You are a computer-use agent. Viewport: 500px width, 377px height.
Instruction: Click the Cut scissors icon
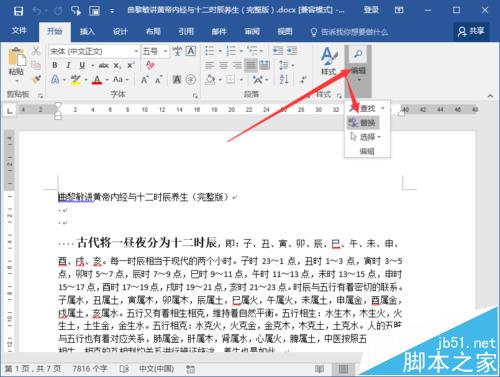(36, 51)
